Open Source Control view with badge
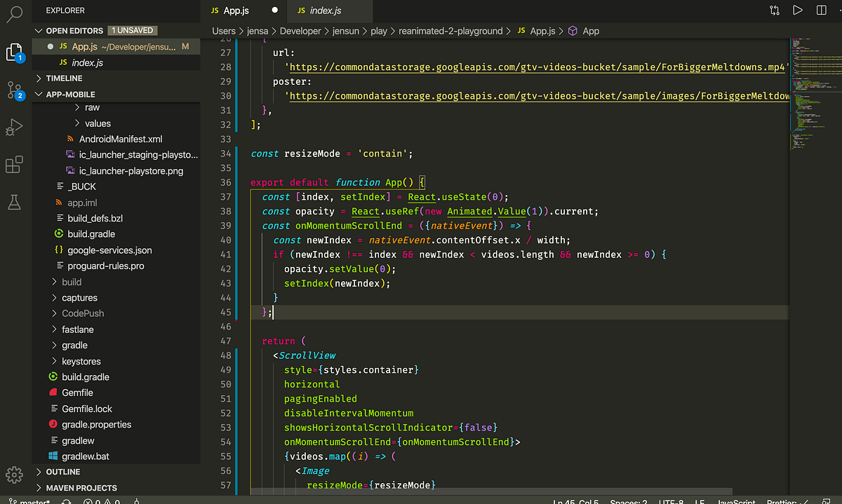The width and height of the screenshot is (842, 504). coord(15,90)
